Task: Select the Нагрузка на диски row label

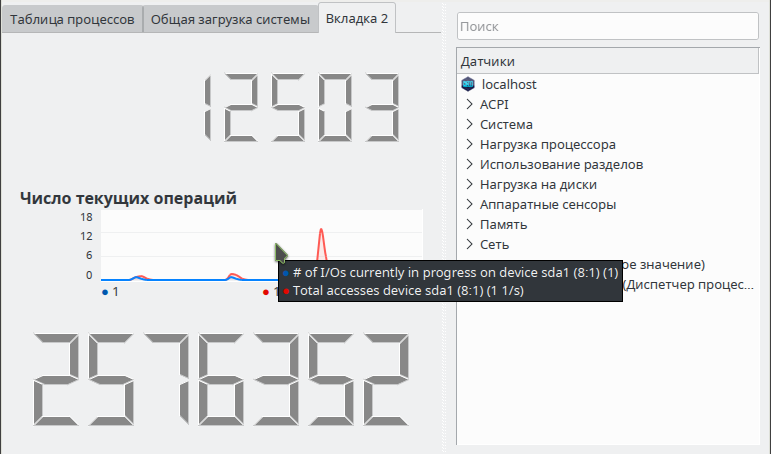Action: pos(538,185)
